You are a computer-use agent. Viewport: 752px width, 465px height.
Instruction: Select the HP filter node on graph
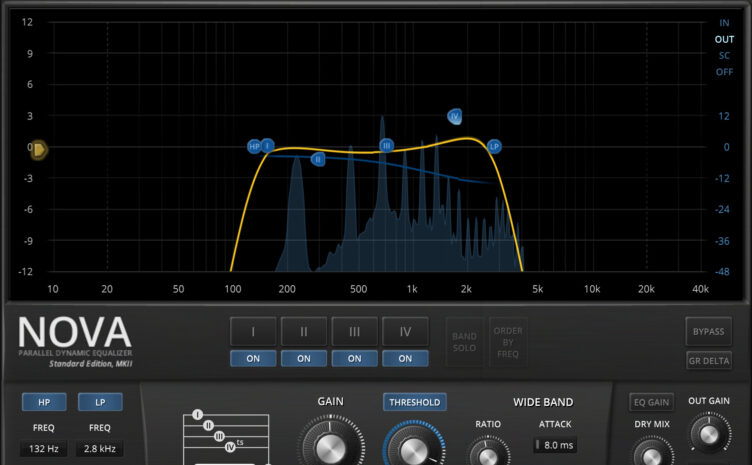click(x=254, y=146)
